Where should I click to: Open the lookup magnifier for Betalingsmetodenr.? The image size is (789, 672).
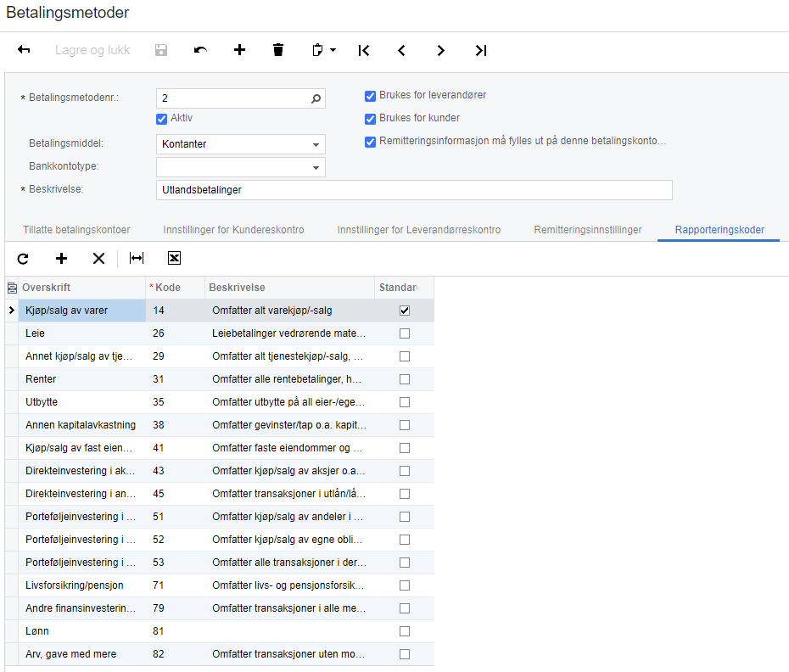316,98
